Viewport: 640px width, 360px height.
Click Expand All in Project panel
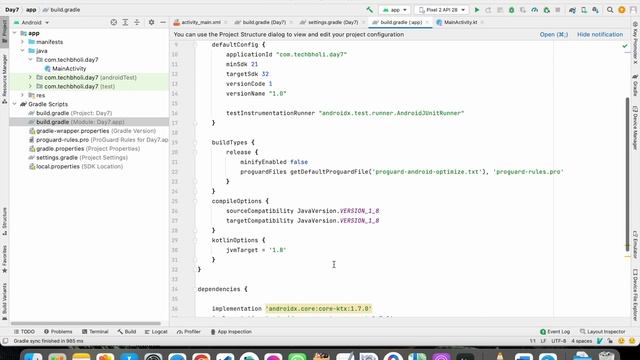click(x=125, y=22)
